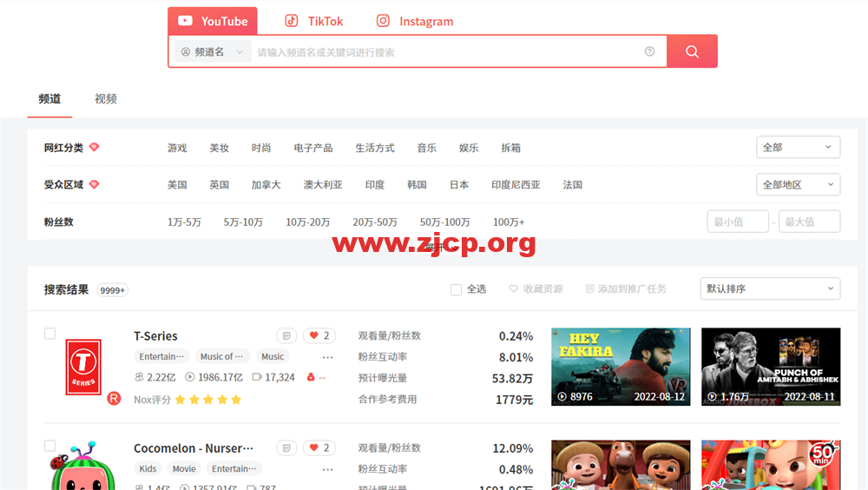Open the Cocomelon farm kids video thumbnail

tap(621, 465)
